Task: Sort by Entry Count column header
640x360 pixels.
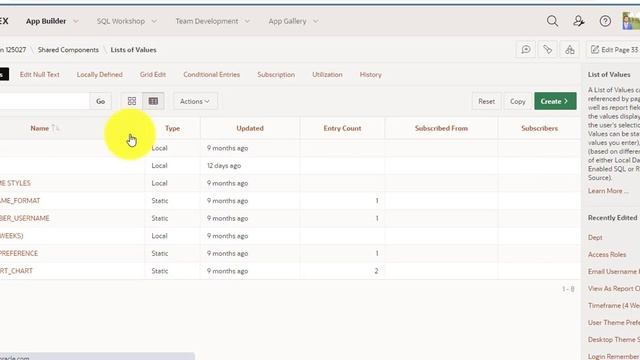Action: (x=342, y=128)
